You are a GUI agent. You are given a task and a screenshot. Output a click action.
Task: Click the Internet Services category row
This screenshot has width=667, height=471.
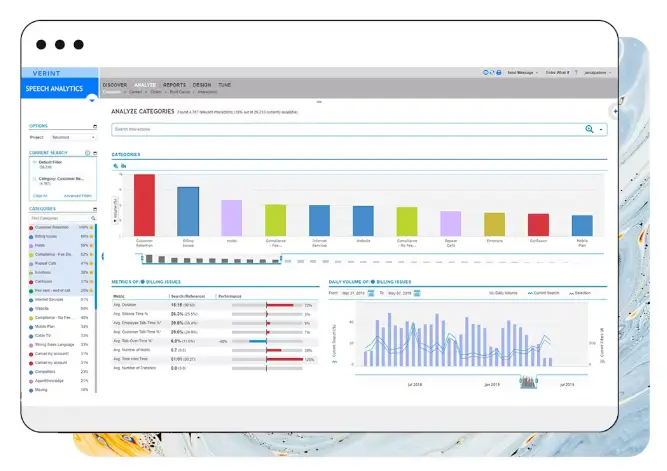pyautogui.click(x=59, y=300)
